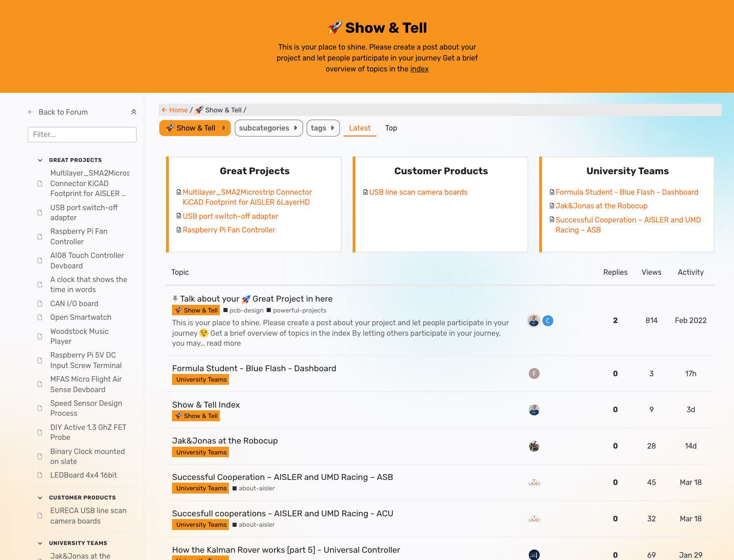Click the powerful-projects tag

pyautogui.click(x=296, y=310)
